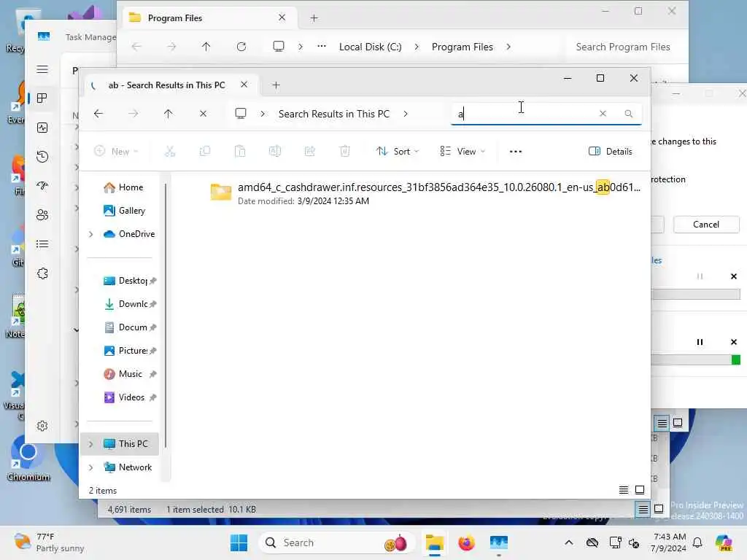Click the Paste toolbar icon
The width and height of the screenshot is (747, 560).
(240, 152)
